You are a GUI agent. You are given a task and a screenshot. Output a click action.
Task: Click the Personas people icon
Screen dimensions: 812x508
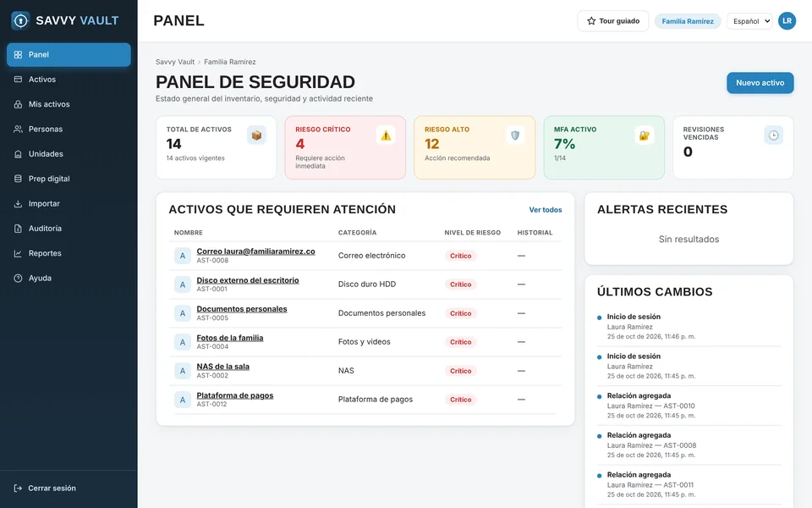(18, 129)
